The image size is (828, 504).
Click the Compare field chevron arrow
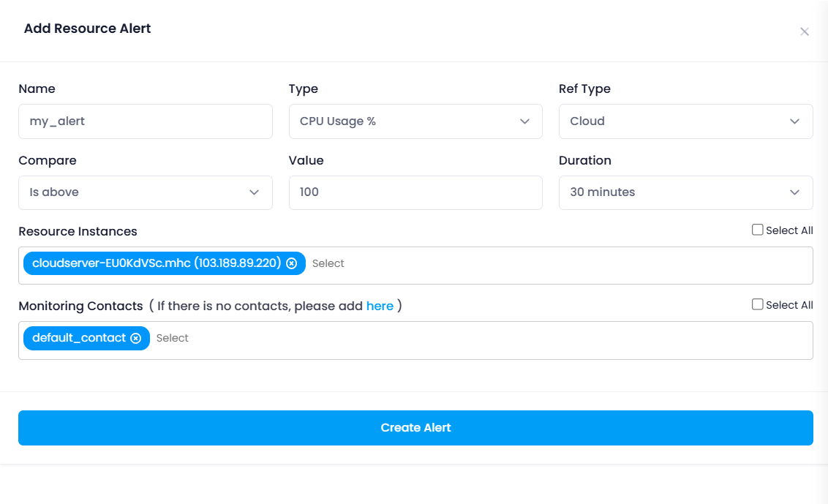(254, 192)
